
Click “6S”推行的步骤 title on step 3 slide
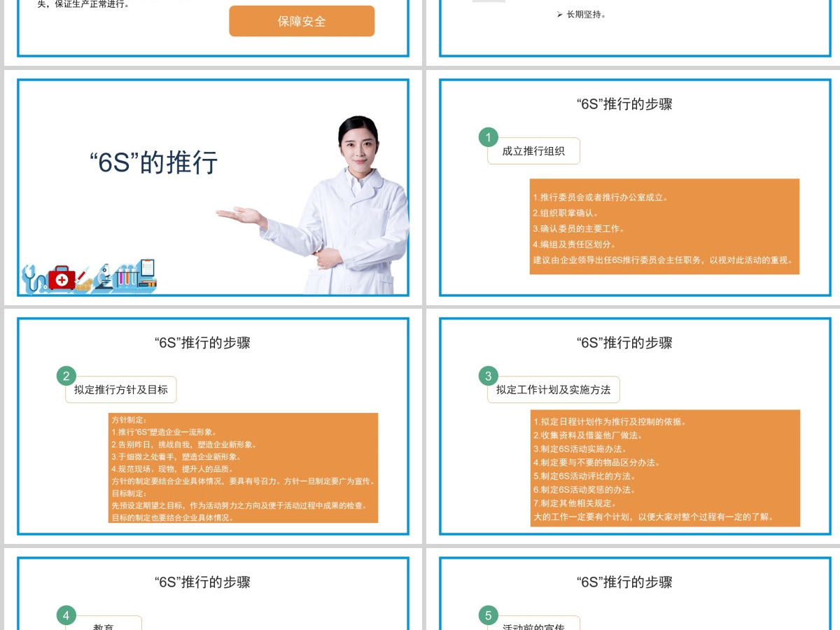(624, 343)
